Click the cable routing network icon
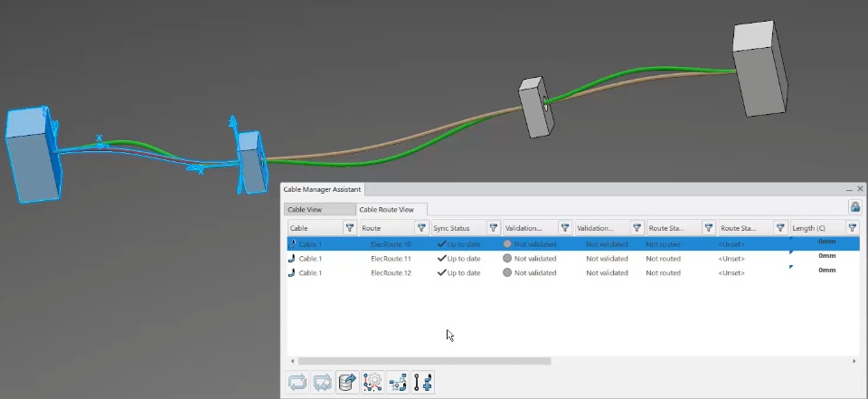This screenshot has width=868, height=399. tap(398, 383)
